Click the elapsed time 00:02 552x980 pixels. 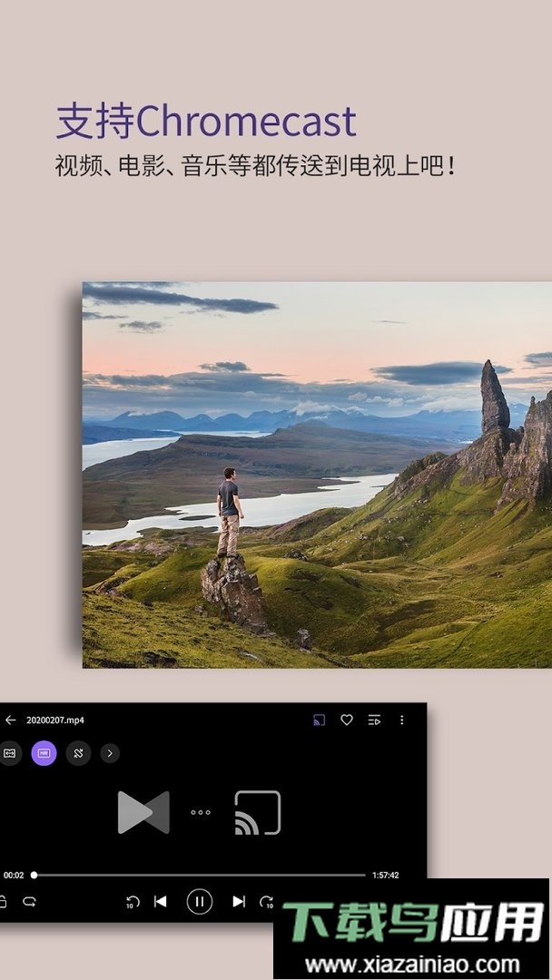(x=14, y=876)
